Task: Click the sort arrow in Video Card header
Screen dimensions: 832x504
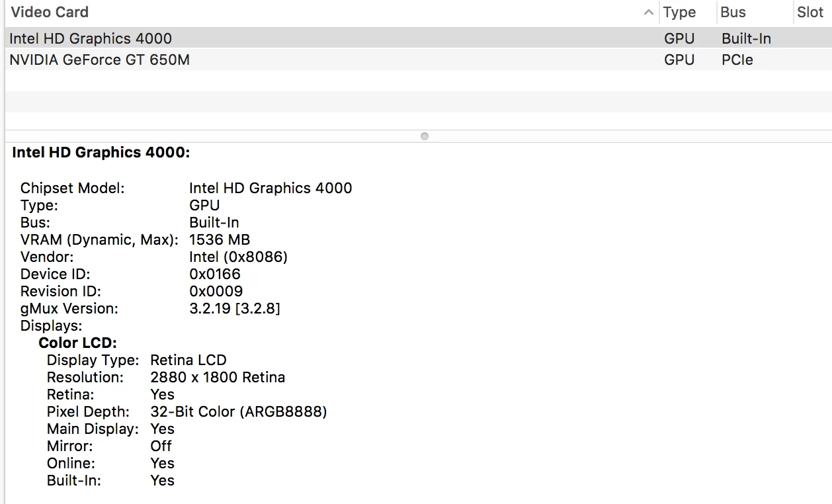Action: point(649,13)
